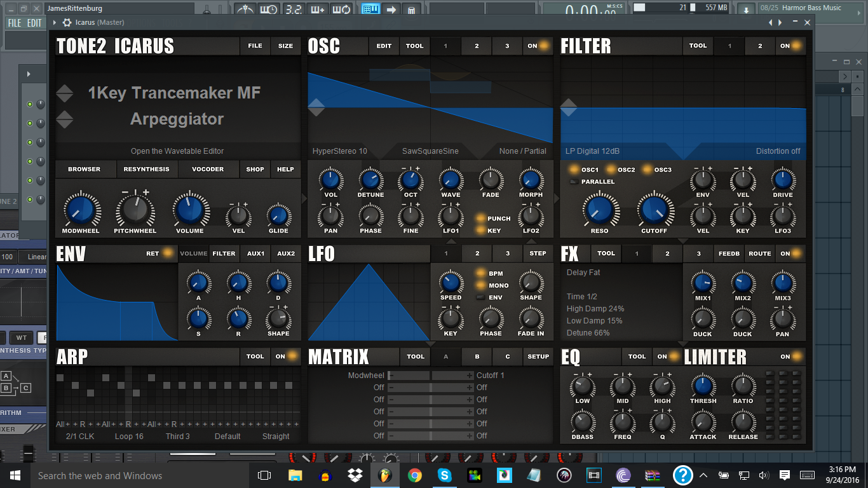Screen dimensions: 868x488
Task: Open the SawSquareSine wavetable selector
Action: point(430,151)
